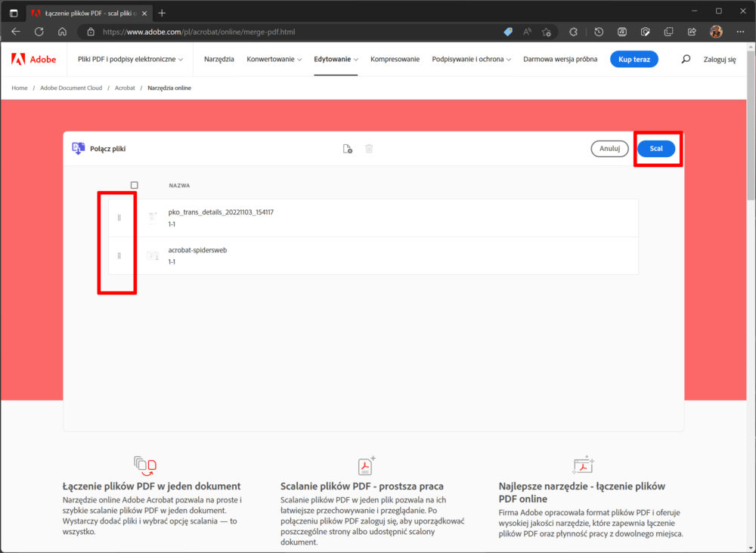Open the browser settings ellipsis menu
Viewport: 756px width, 553px height.
point(741,32)
